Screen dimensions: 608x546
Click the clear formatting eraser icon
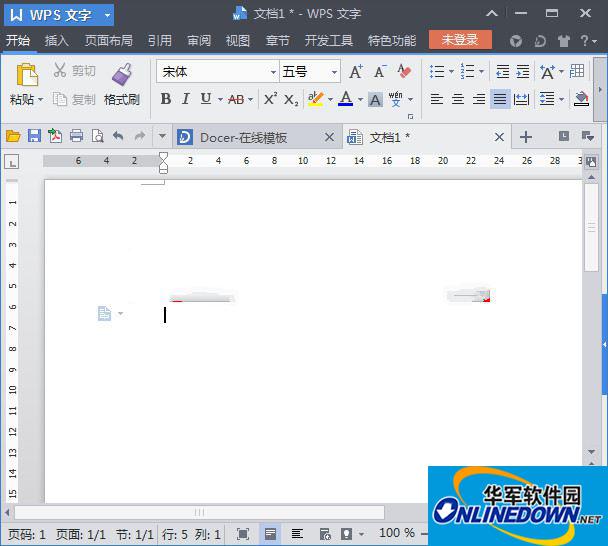404,72
